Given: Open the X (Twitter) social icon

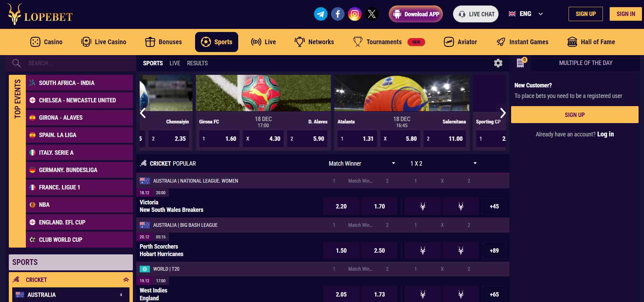Looking at the screenshot, I should 372,14.
